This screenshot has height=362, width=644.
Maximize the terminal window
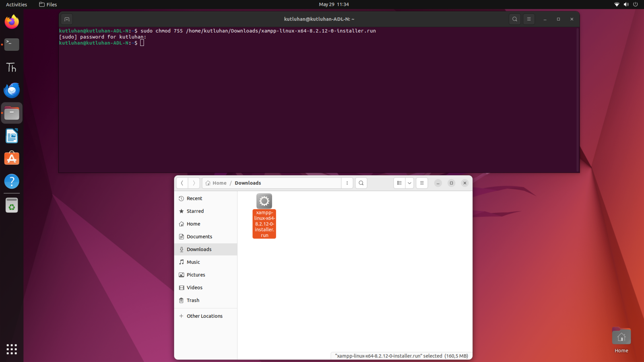(x=558, y=19)
